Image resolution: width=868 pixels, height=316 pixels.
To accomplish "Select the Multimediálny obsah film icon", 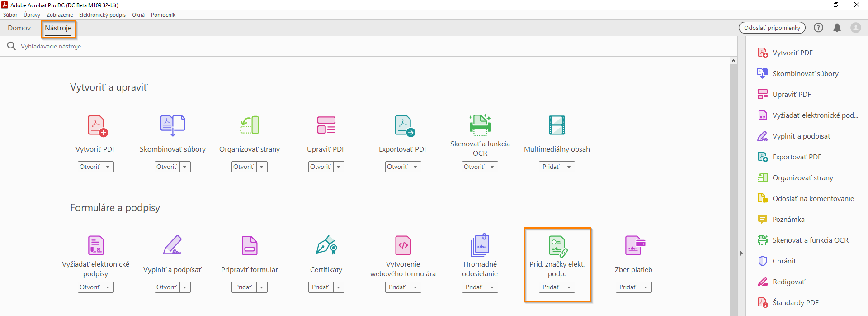I will pyautogui.click(x=557, y=125).
